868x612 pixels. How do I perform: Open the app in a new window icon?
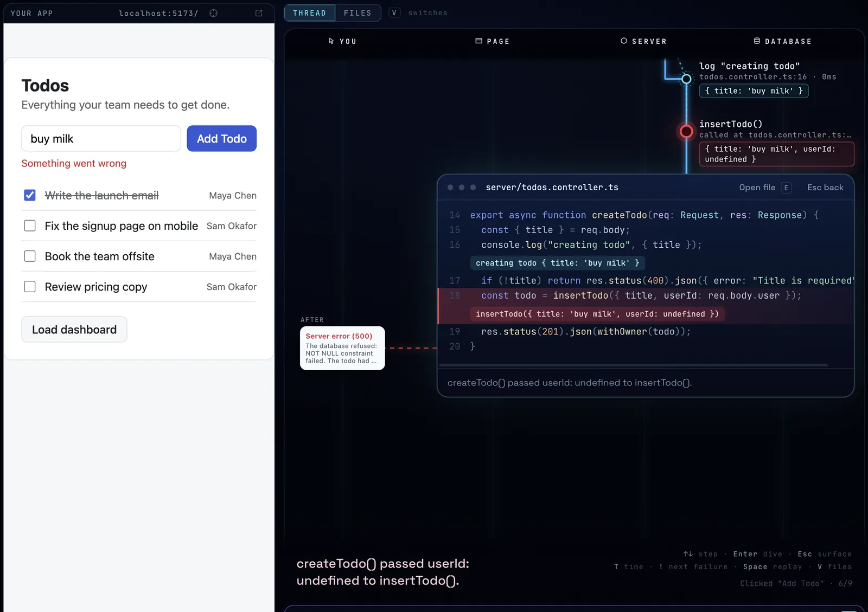point(259,13)
